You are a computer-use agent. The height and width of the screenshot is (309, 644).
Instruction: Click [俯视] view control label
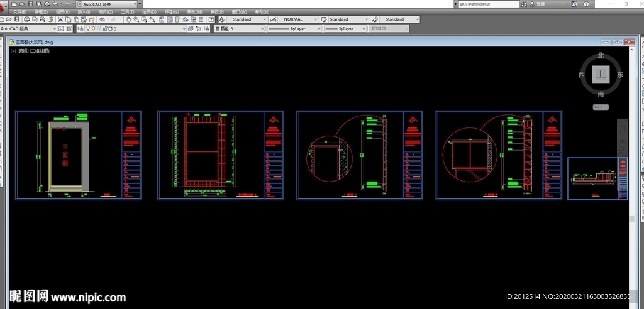pos(23,51)
